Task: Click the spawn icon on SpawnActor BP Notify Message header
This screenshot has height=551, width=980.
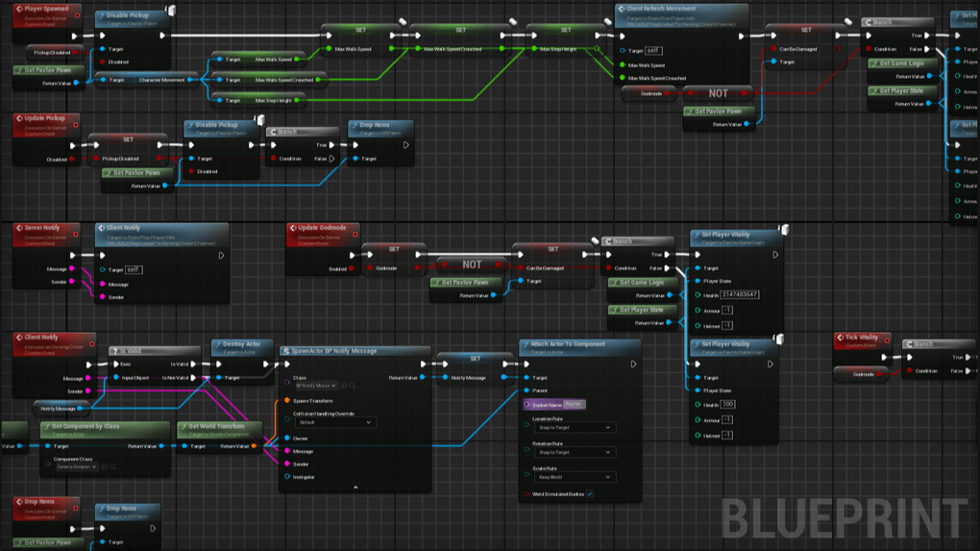Action: [x=285, y=352]
